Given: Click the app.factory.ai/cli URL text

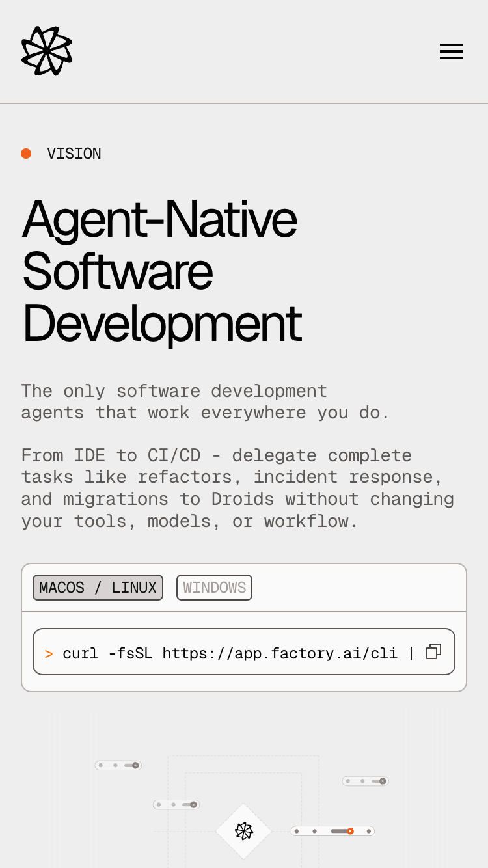Looking at the screenshot, I should point(280,653).
